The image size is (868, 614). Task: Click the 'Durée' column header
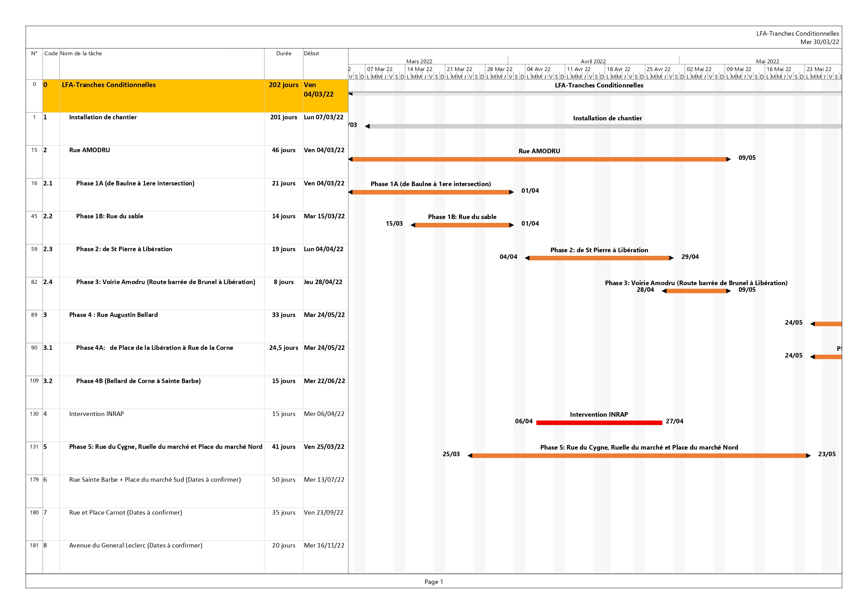point(284,53)
